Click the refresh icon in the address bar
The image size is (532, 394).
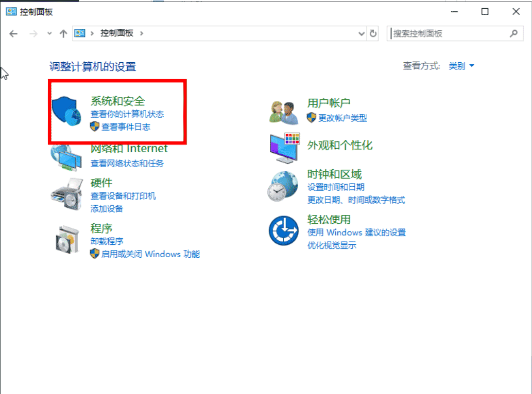(x=373, y=33)
